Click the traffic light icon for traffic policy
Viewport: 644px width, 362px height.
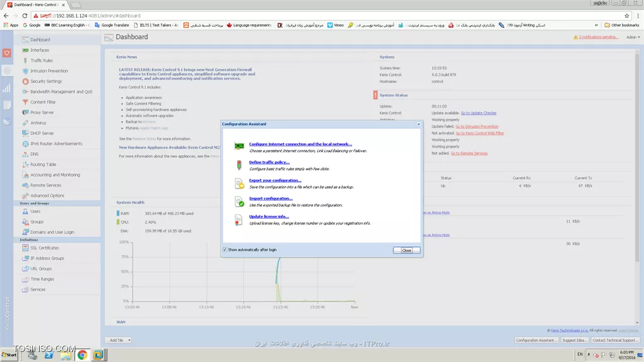pos(239,165)
